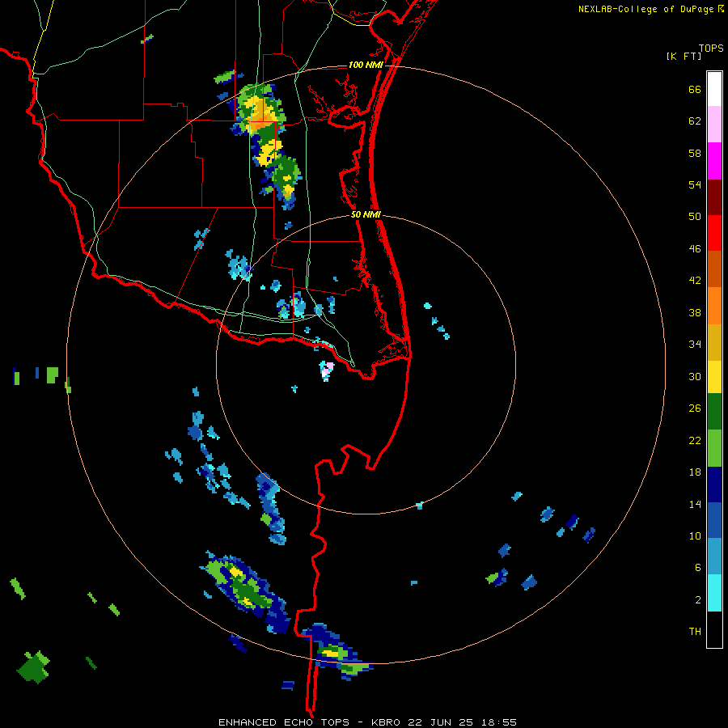
Task: Click the legend value 58
Action: click(695, 153)
